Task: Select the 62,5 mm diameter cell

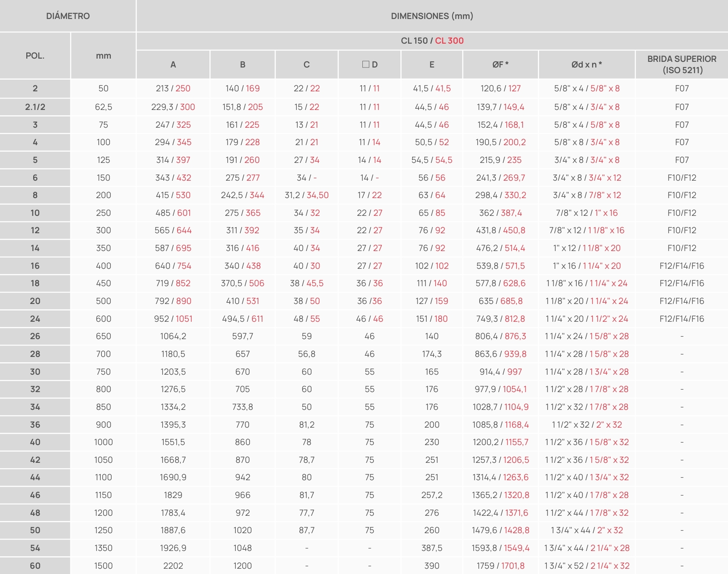Action: [x=104, y=107]
